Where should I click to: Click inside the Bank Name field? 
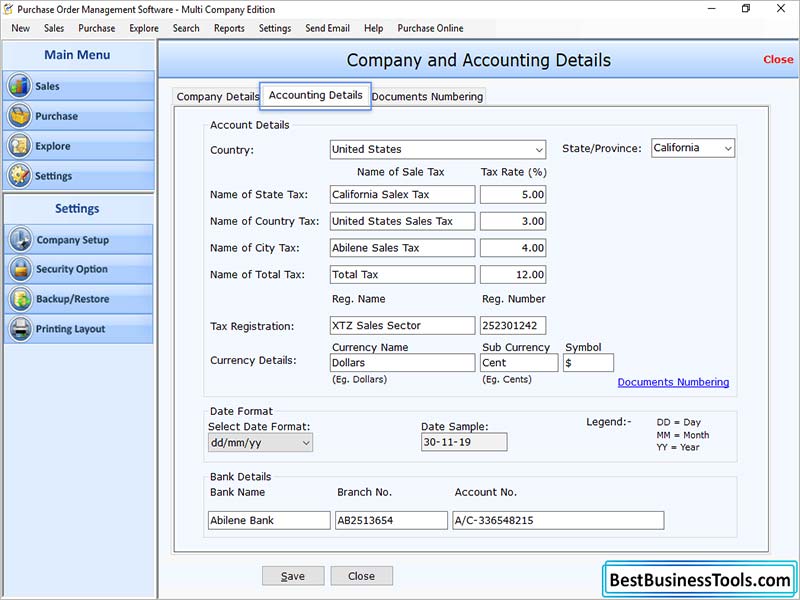[268, 520]
